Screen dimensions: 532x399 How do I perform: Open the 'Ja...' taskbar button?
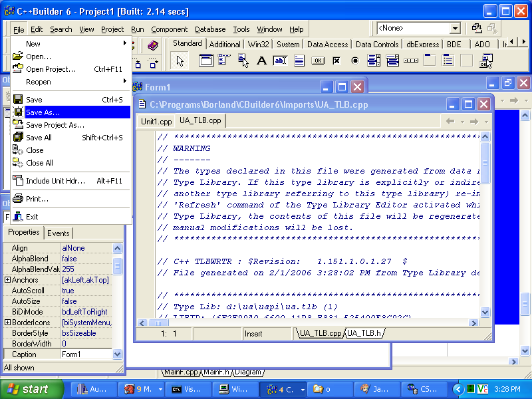pos(376,389)
